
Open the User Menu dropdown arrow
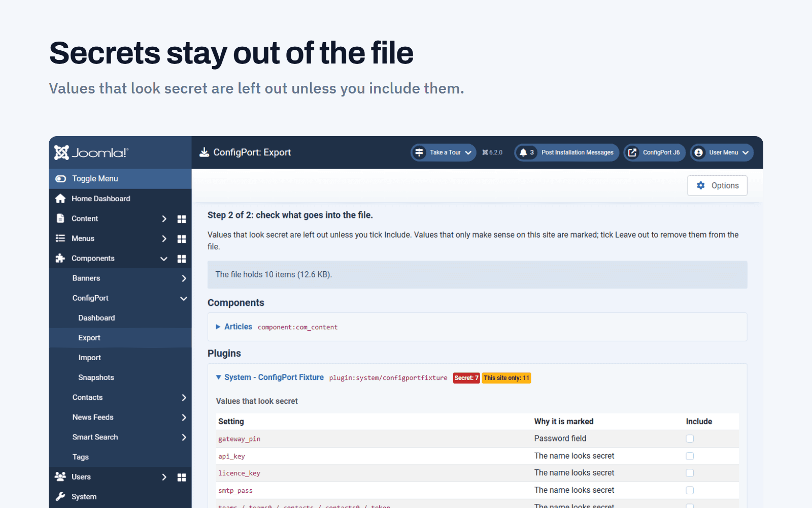click(x=745, y=152)
